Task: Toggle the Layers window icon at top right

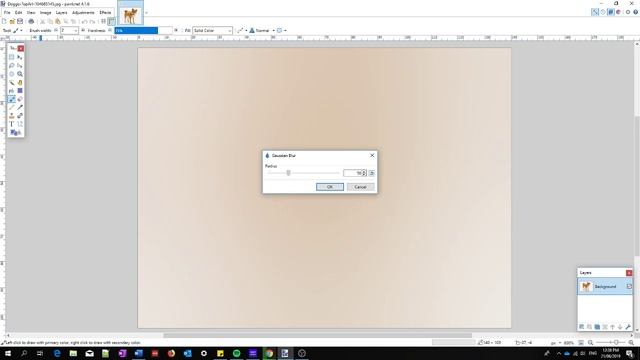Action: 611,12
